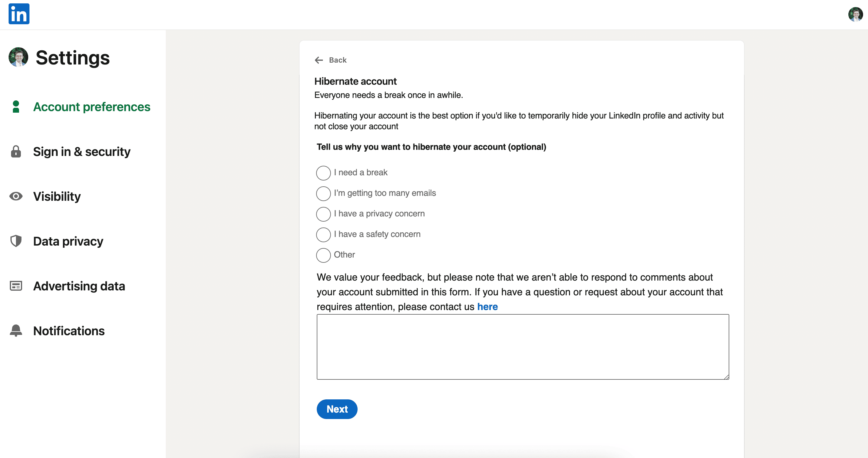Select the 'I need a break' option

(x=323, y=173)
